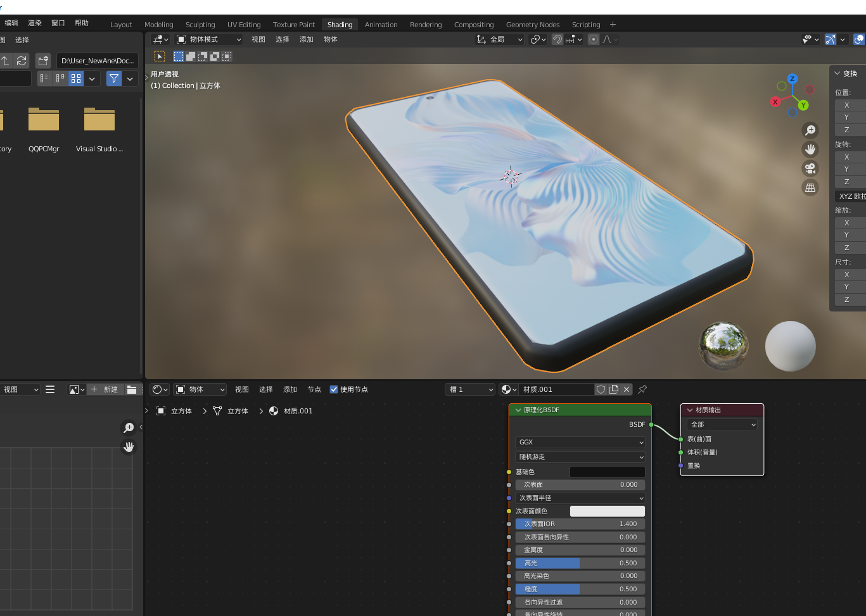Create a new folder in file browser
The height and width of the screenshot is (616, 866).
(x=43, y=61)
